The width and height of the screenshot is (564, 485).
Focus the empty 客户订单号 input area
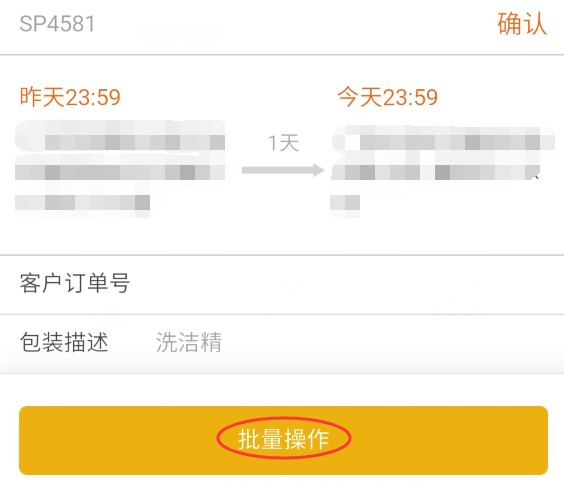point(345,284)
